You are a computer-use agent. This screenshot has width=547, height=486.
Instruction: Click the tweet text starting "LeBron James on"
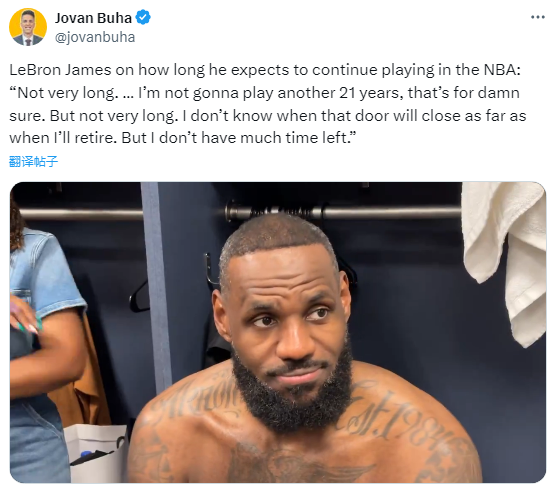point(268,104)
